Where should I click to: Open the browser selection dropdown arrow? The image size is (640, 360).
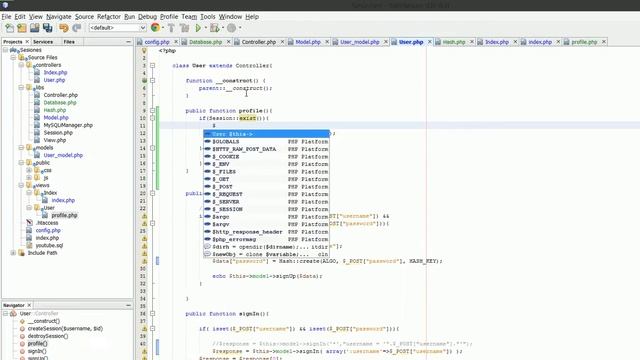click(163, 28)
